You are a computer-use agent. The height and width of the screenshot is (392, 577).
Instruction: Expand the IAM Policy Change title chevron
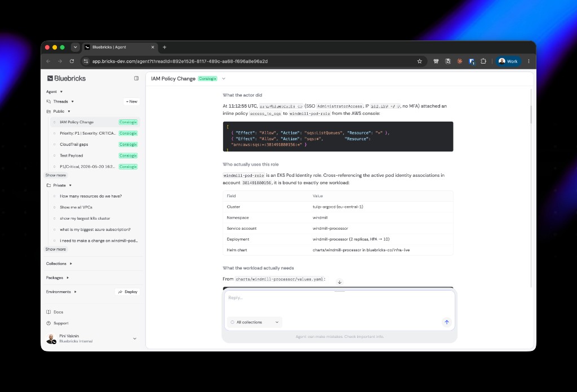coord(224,79)
